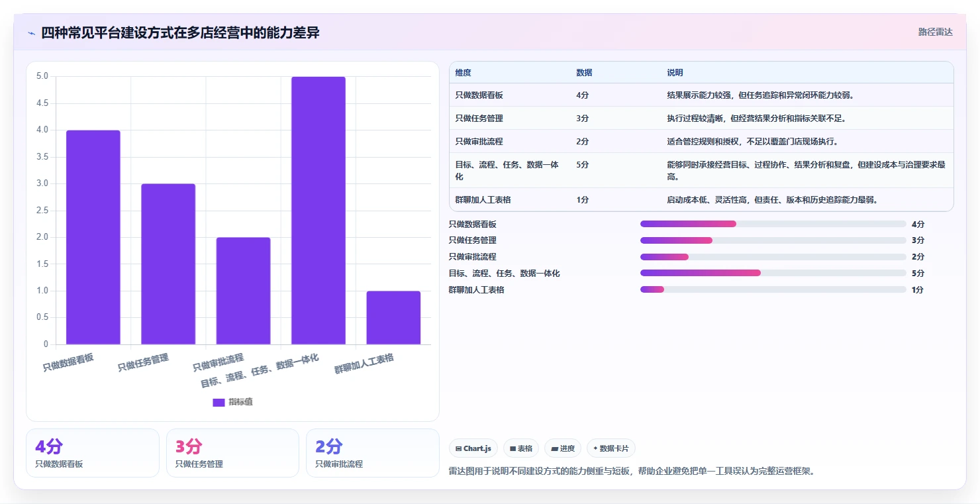This screenshot has width=980, height=504.
Task: Click the 1分 value beside the progress bar
Action: pyautogui.click(x=918, y=289)
